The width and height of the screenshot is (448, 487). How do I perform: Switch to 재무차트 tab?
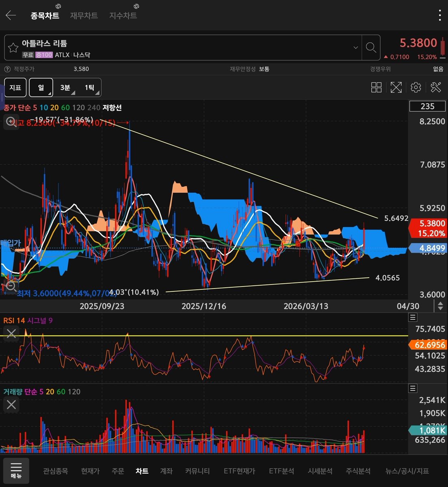pos(84,15)
